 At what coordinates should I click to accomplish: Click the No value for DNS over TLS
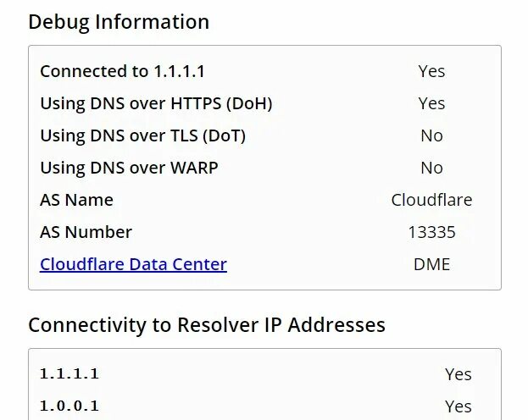coord(431,136)
